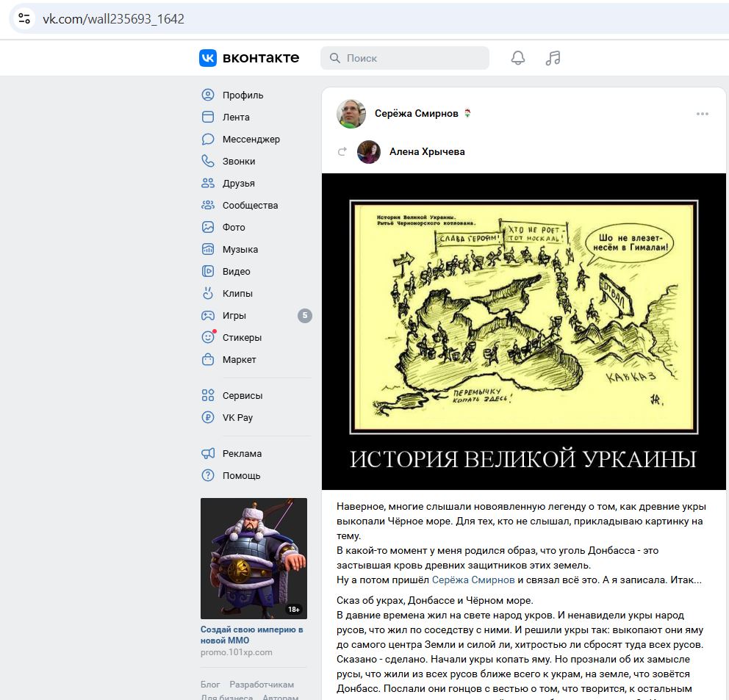This screenshot has width=729, height=700.
Task: Click the Помощь question mark icon
Action: pos(208,475)
